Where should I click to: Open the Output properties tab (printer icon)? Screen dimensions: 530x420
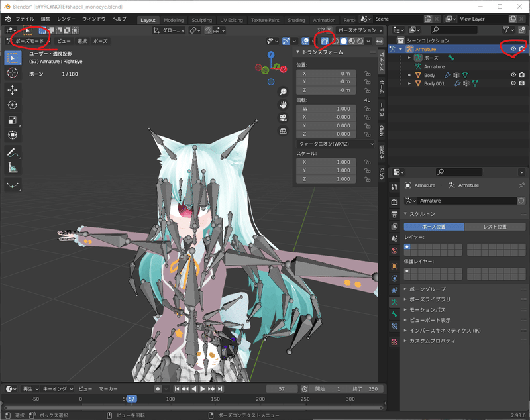[x=394, y=214]
